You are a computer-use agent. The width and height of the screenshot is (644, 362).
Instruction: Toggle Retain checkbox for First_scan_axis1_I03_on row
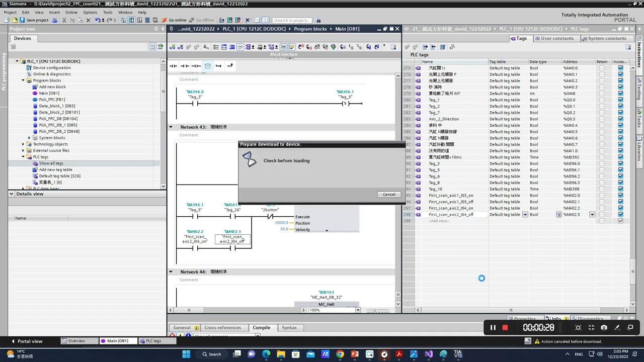pos(602,196)
